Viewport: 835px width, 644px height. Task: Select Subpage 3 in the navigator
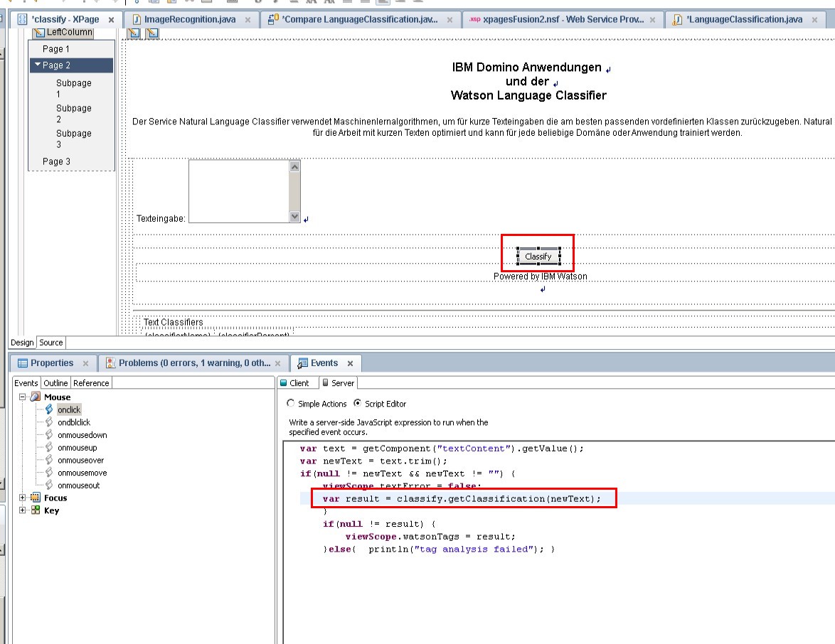(x=73, y=139)
